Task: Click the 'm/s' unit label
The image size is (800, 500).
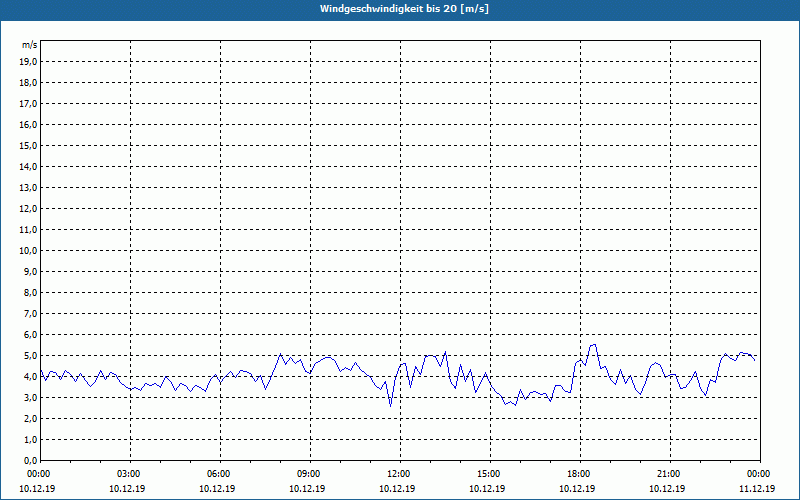Action: 30,45
